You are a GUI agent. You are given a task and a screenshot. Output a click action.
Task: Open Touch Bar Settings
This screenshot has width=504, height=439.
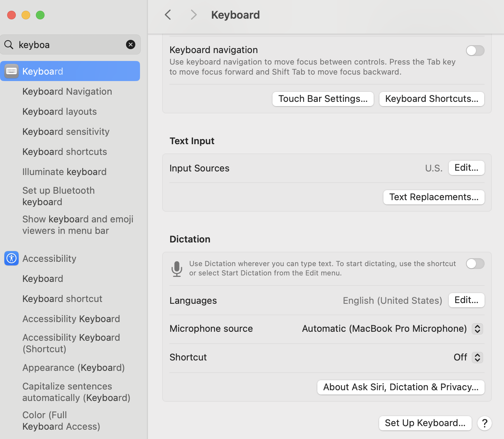[323, 99]
